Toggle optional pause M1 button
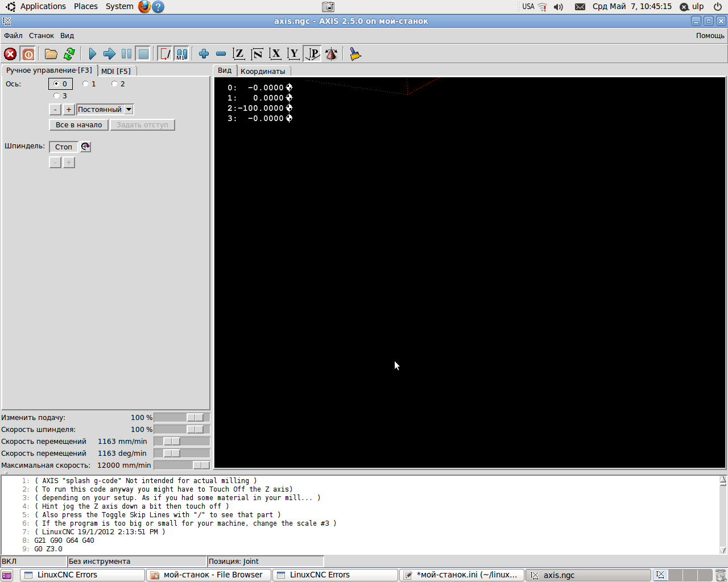 [x=181, y=54]
